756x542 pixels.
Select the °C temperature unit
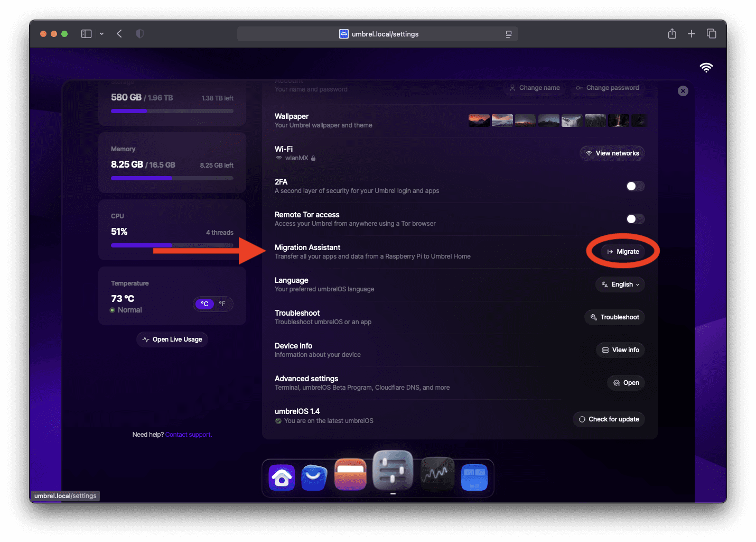(205, 304)
